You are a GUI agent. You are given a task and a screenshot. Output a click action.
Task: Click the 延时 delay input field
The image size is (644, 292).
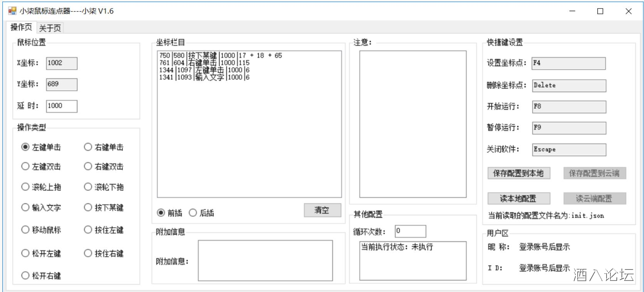click(x=62, y=106)
